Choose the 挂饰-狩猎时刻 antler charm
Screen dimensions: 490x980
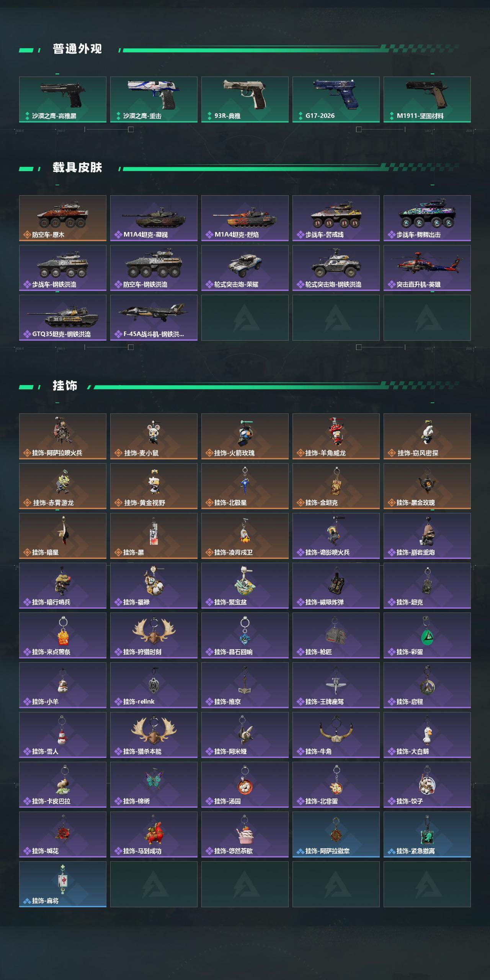click(154, 635)
